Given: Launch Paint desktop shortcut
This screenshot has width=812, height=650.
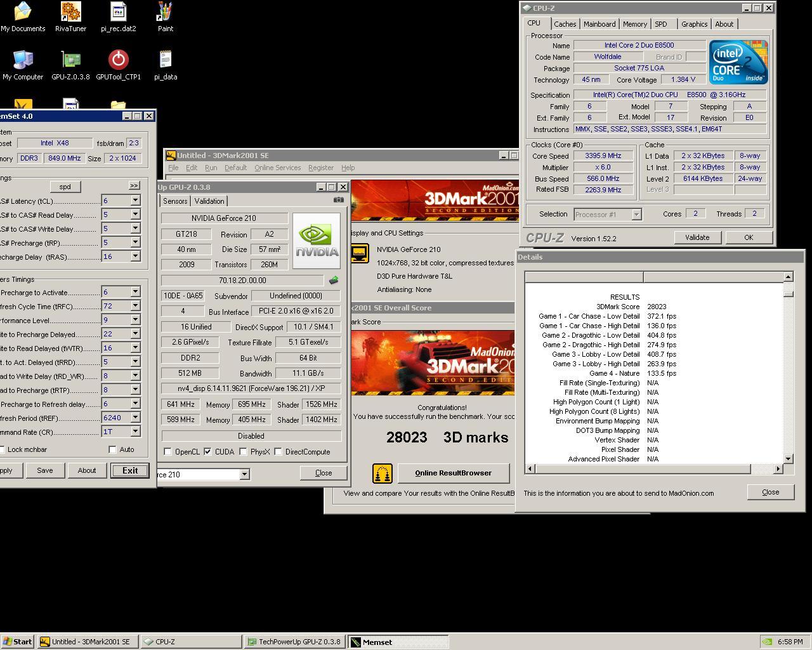Looking at the screenshot, I should pos(165,17).
